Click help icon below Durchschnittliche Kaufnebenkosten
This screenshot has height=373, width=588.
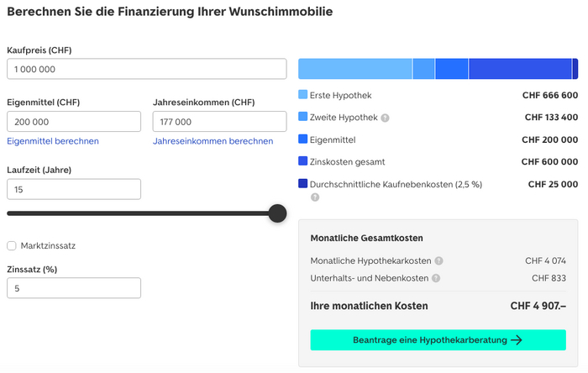tap(315, 197)
